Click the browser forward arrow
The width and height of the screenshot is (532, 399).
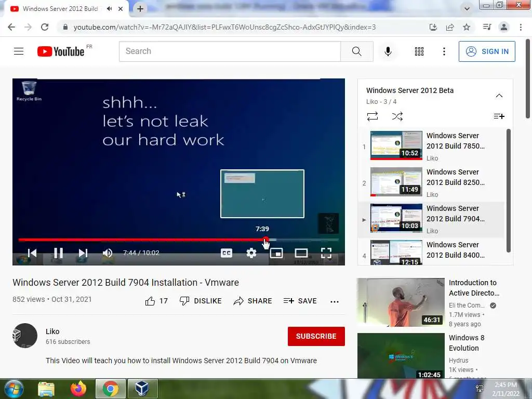pyautogui.click(x=28, y=27)
